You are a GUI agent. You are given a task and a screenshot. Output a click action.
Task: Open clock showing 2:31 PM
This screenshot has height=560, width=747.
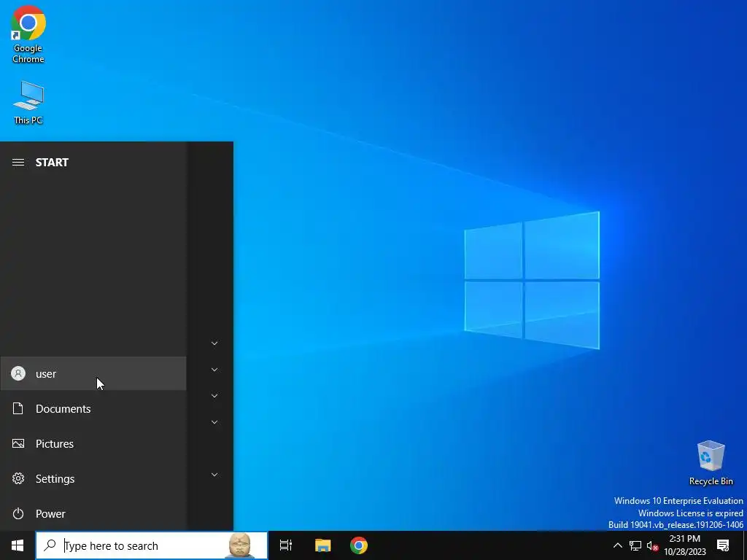[684, 545]
